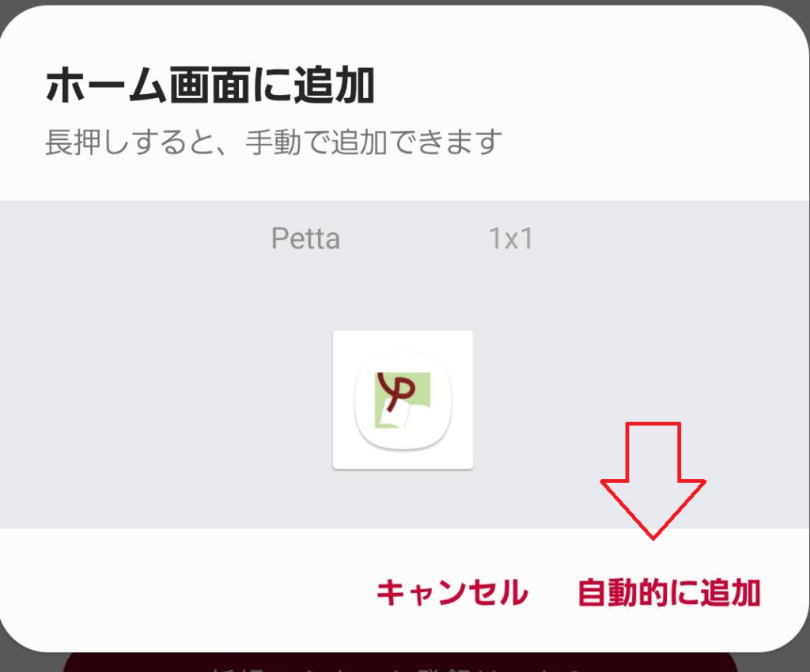This screenshot has height=672, width=810.
Task: Click the Petta widget name label
Action: (306, 239)
